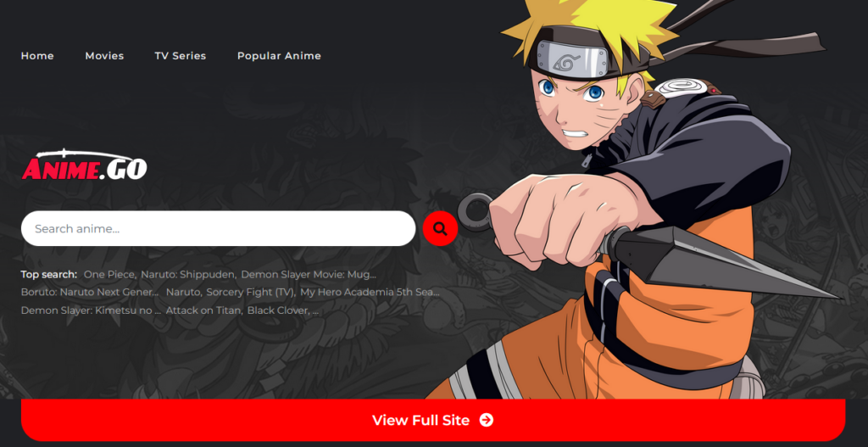Click the red search magnifier icon

click(440, 228)
